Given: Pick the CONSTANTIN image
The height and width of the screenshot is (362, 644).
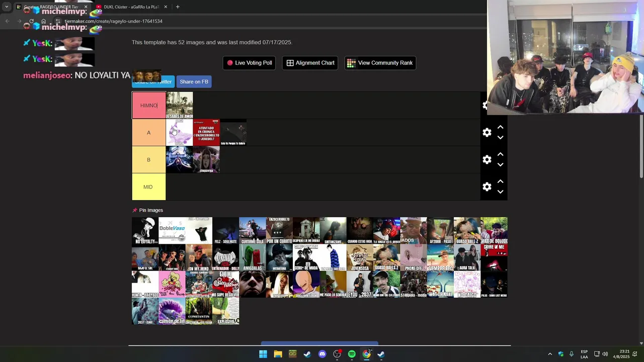Looking at the screenshot, I should tap(199, 311).
